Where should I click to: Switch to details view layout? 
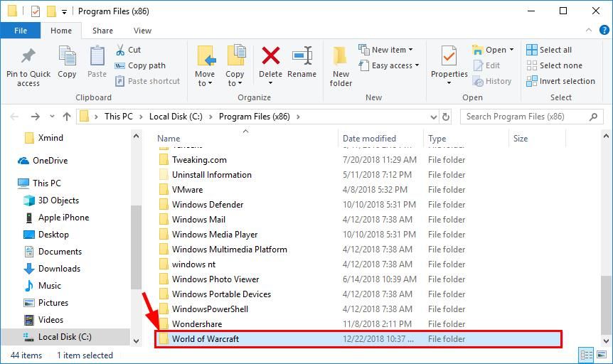(x=587, y=355)
